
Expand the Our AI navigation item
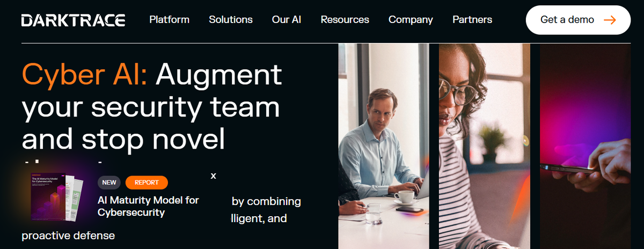pyautogui.click(x=287, y=20)
